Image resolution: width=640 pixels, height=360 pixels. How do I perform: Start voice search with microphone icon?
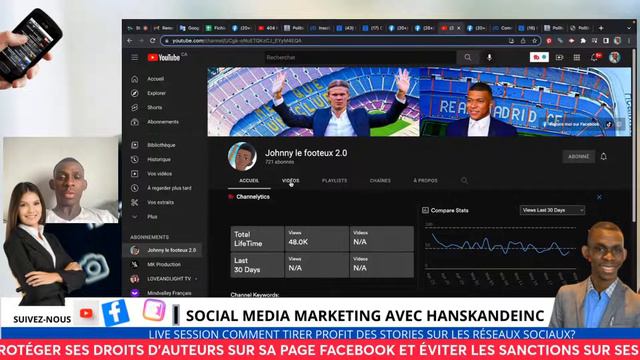tap(489, 58)
